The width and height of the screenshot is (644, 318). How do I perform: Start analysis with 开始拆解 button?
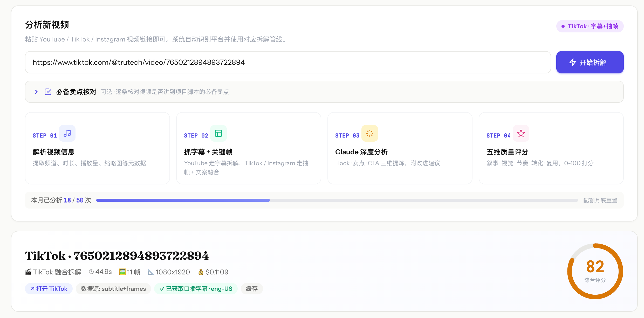coord(590,62)
